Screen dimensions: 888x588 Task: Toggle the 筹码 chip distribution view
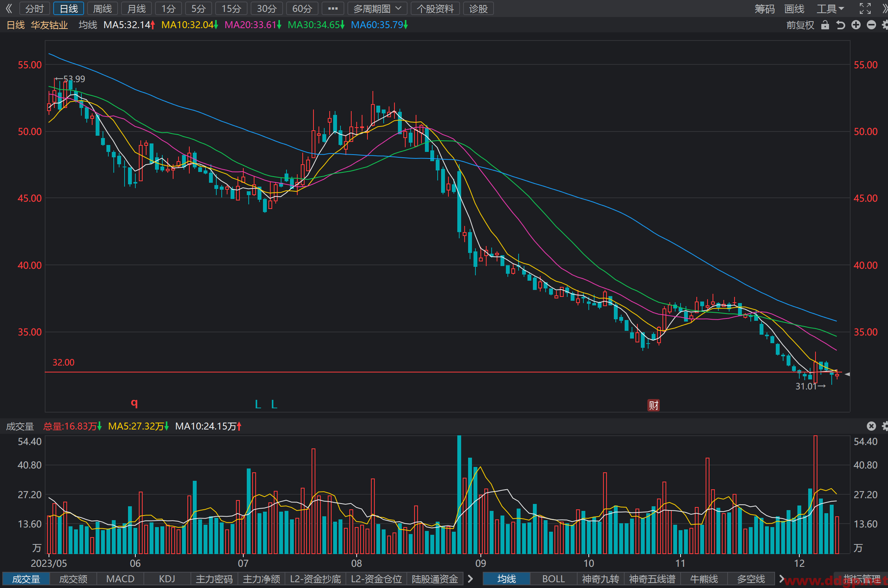(x=764, y=8)
